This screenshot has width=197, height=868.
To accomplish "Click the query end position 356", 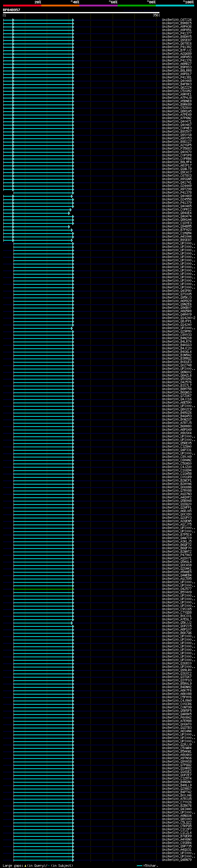I will 155,15.
